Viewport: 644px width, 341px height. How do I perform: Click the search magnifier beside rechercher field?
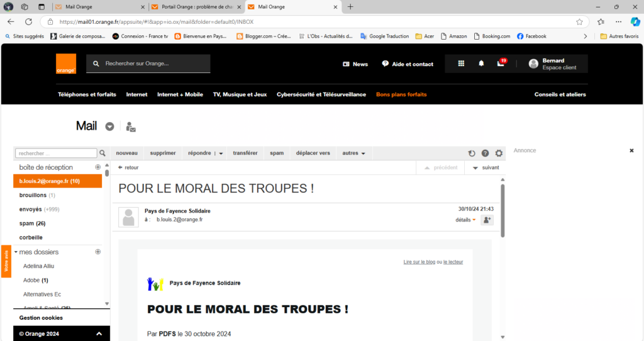coord(103,153)
